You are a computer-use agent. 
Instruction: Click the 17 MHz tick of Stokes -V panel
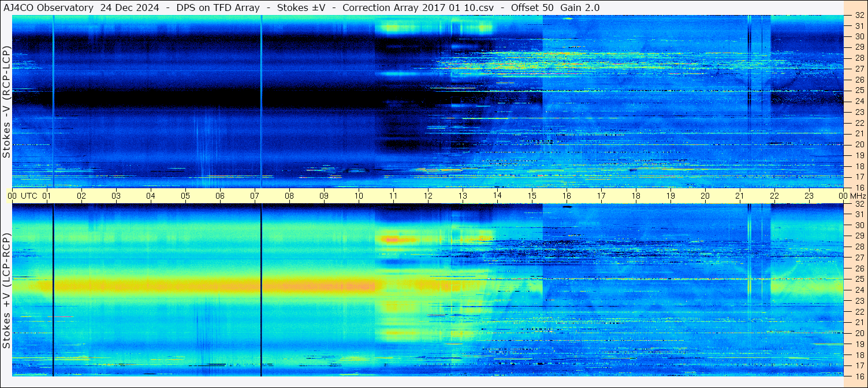(x=859, y=177)
